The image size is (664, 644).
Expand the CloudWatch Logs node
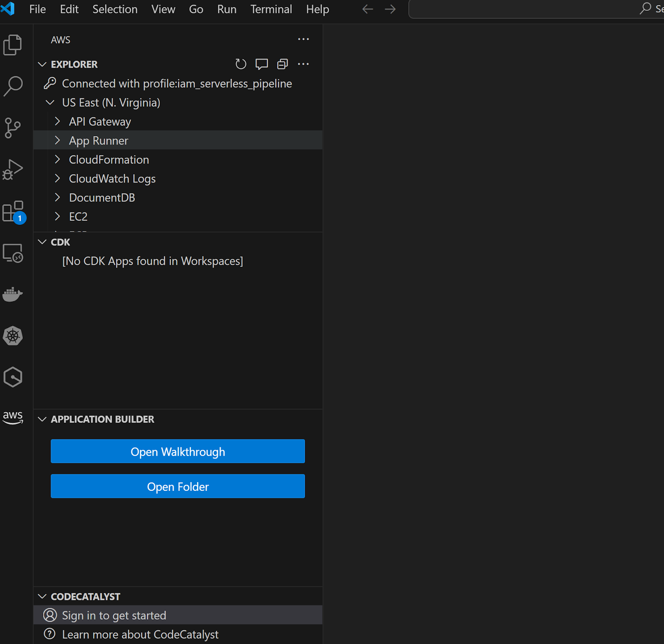coord(58,178)
